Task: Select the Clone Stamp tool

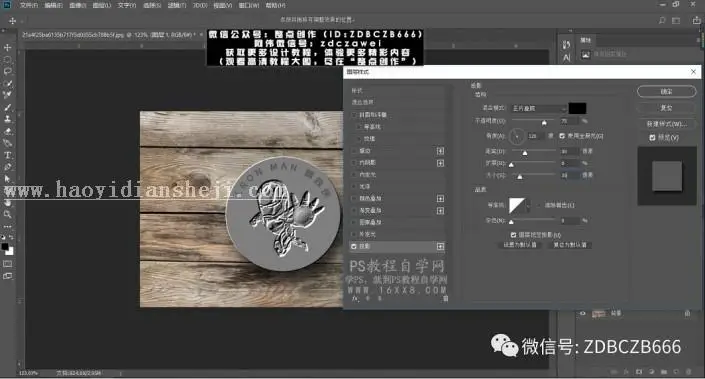Action: (x=8, y=119)
